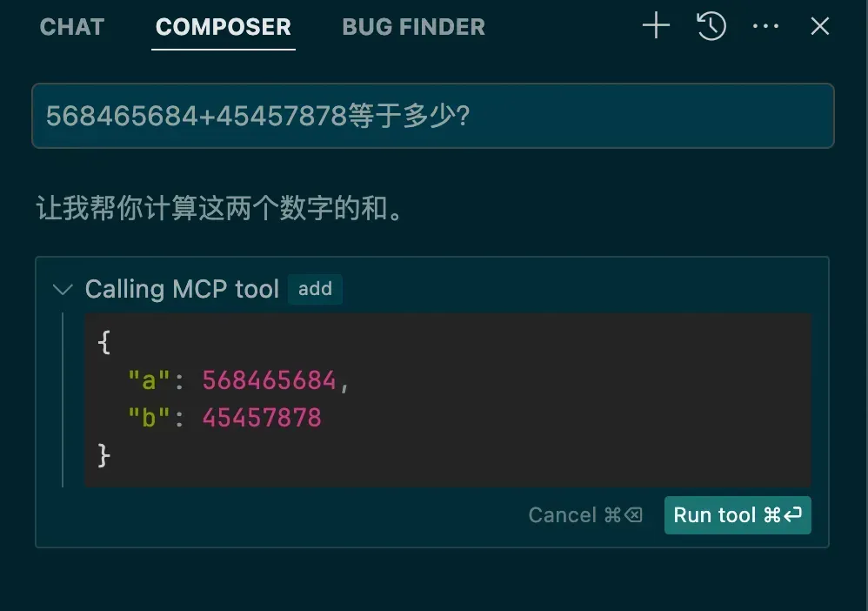Cancel the pending MCP tool call
Viewport: 868px width, 611px height.
click(584, 515)
